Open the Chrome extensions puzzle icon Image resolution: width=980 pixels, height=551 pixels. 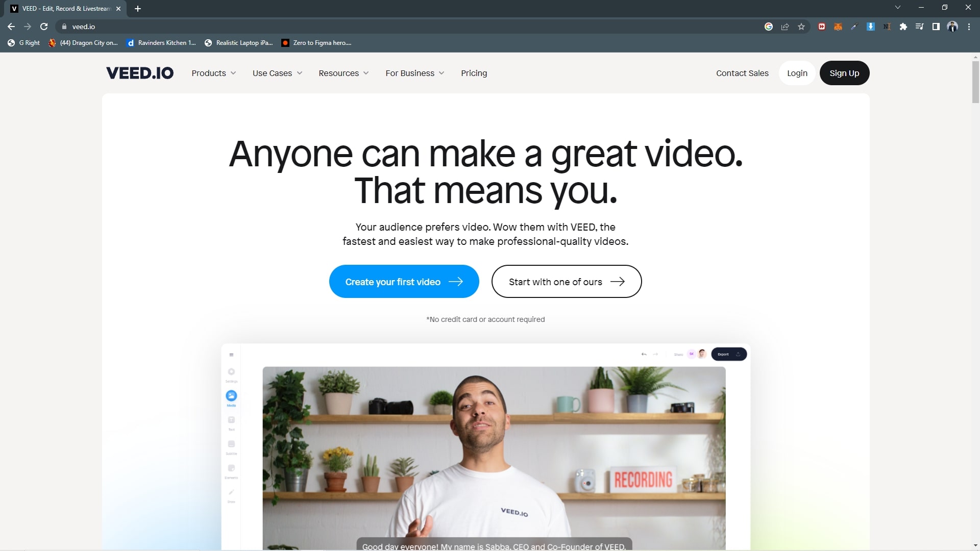coord(903,27)
